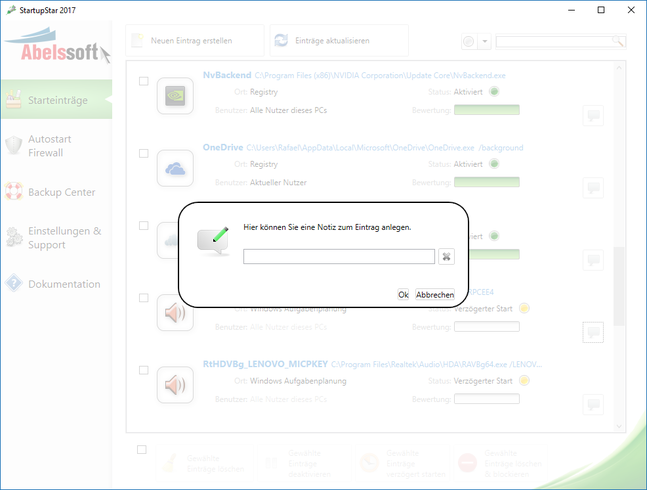Open the filter dropdown arrow by search
The image size is (647, 490).
485,41
